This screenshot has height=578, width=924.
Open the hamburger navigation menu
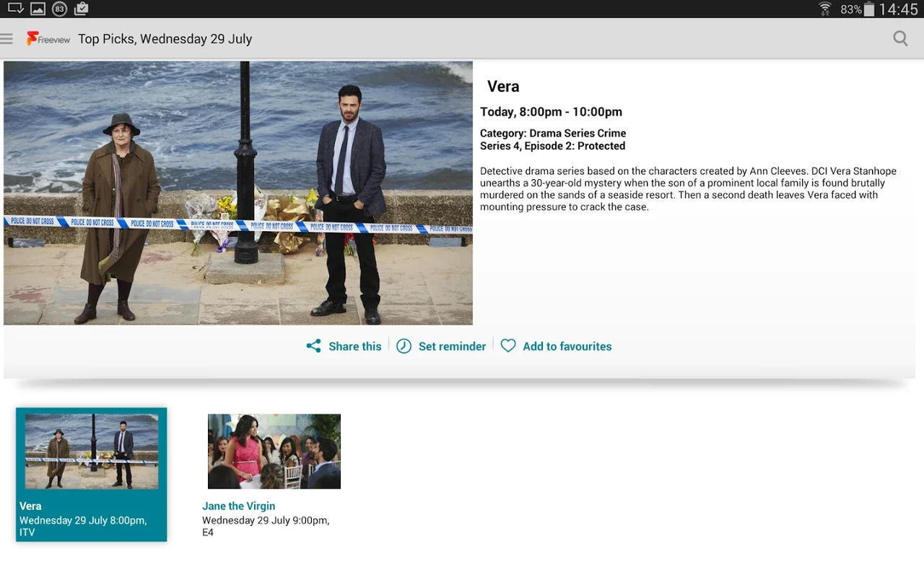click(6, 39)
